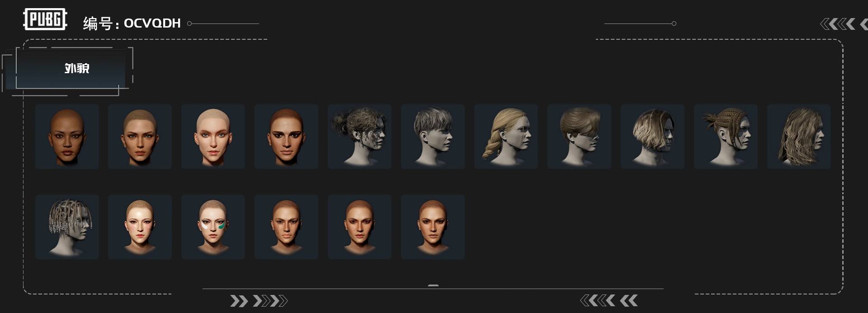Select the face with scarred eye
This screenshot has height=313, width=868.
(287, 227)
